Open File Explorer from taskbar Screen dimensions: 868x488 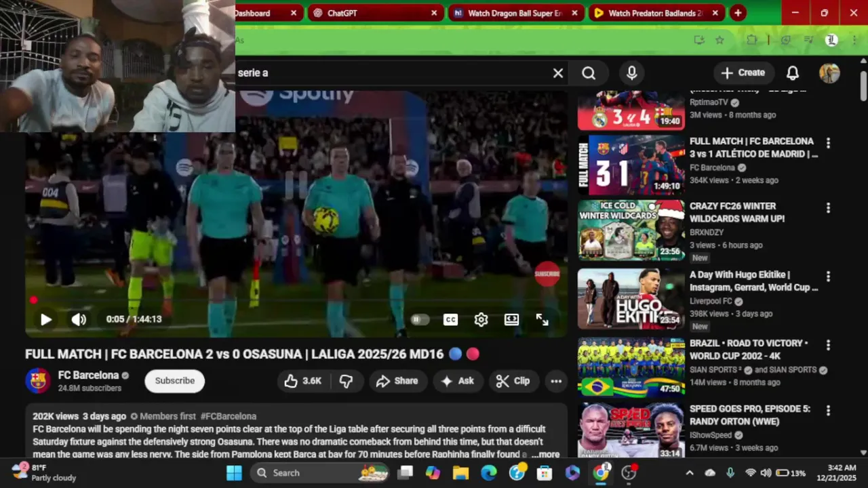(460, 473)
